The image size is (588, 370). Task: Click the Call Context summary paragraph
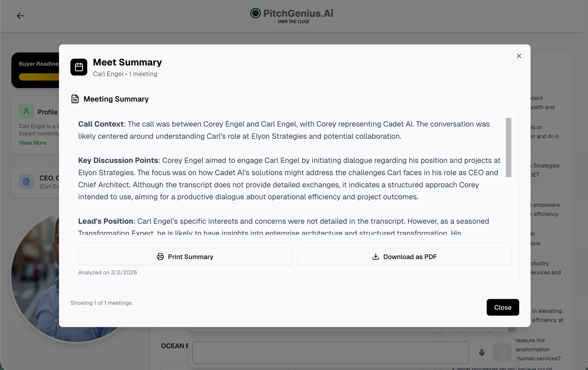tap(284, 130)
